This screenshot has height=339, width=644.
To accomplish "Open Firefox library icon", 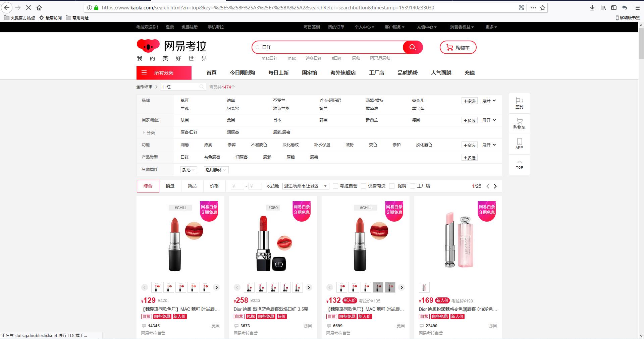I will coord(603,8).
